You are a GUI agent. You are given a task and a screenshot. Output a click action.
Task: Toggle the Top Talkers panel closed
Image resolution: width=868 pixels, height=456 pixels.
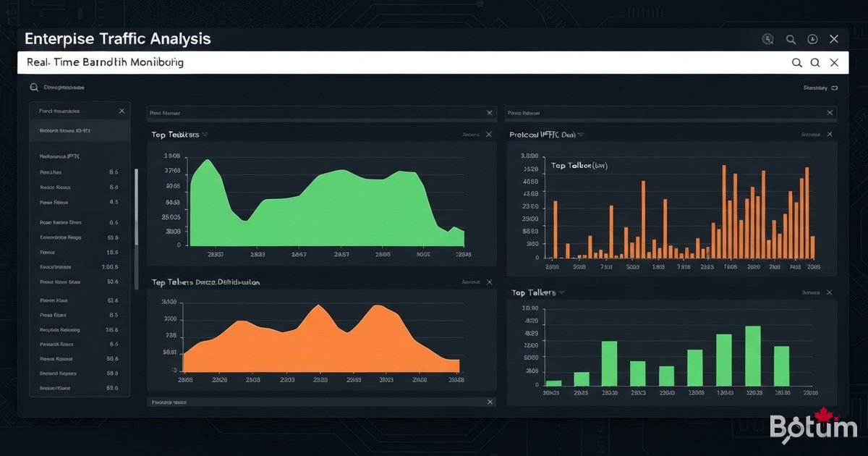coord(490,134)
